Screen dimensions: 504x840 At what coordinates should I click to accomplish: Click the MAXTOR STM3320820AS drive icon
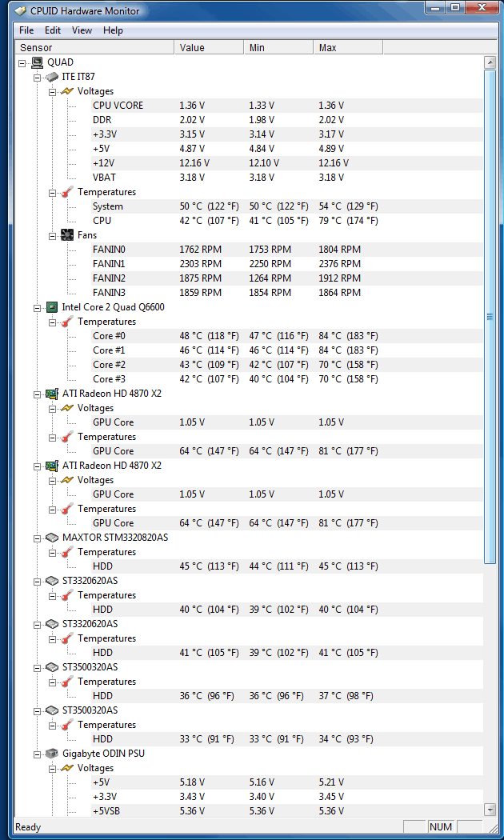pos(52,538)
